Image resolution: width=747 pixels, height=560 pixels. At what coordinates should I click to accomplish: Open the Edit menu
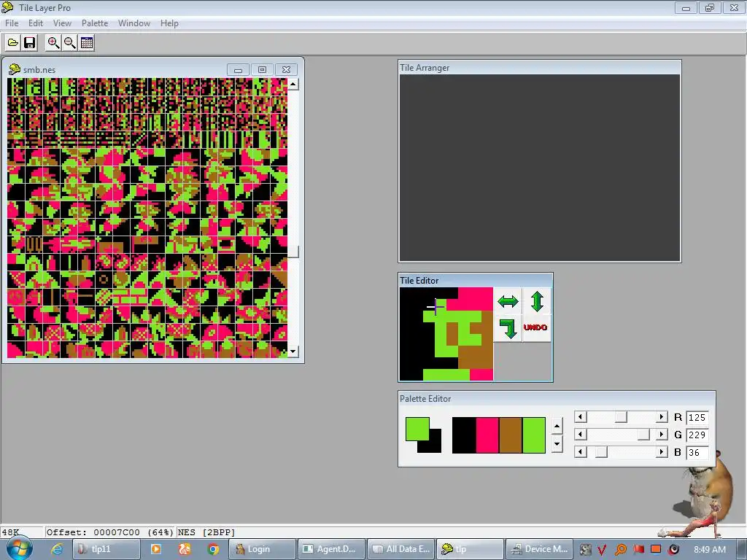tap(36, 23)
